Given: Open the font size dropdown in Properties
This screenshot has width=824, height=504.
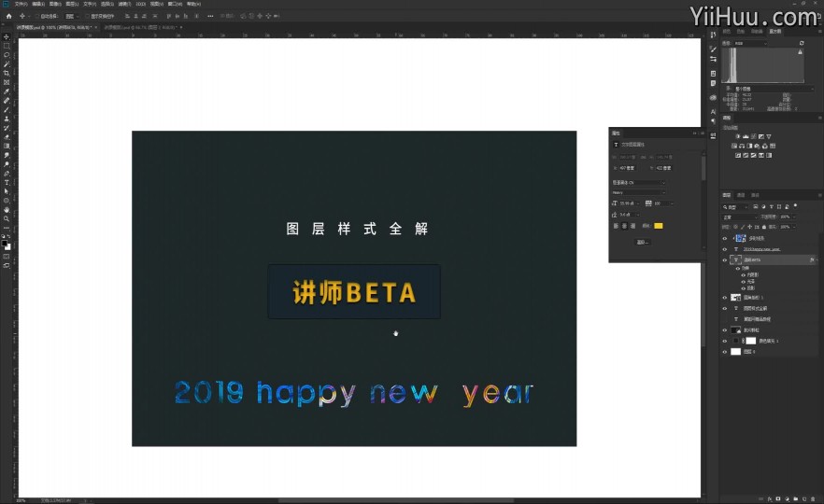Looking at the screenshot, I should 630,203.
